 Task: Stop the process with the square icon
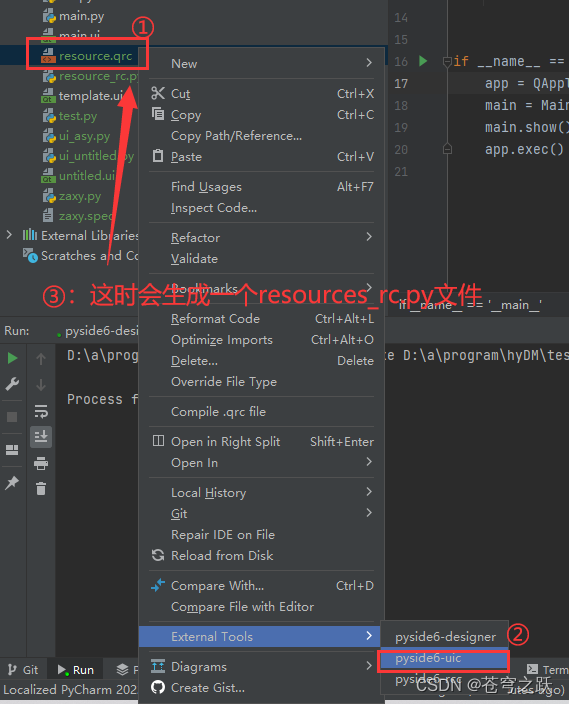[x=12, y=417]
